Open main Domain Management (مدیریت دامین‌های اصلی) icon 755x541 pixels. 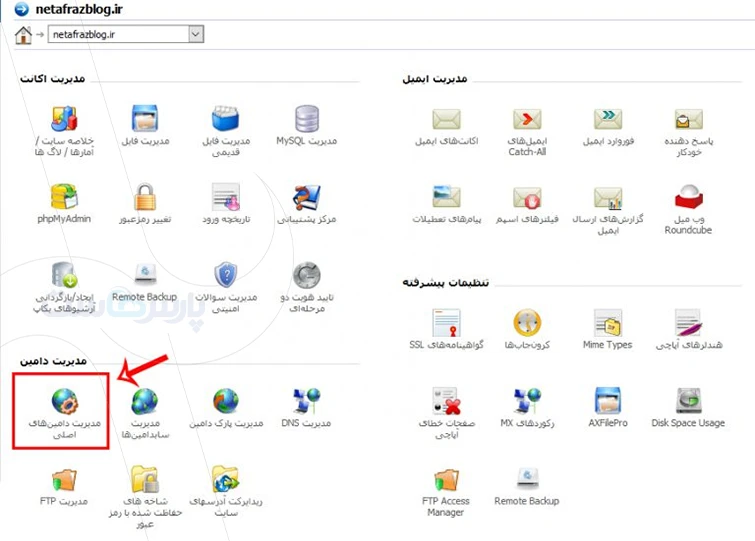65,401
